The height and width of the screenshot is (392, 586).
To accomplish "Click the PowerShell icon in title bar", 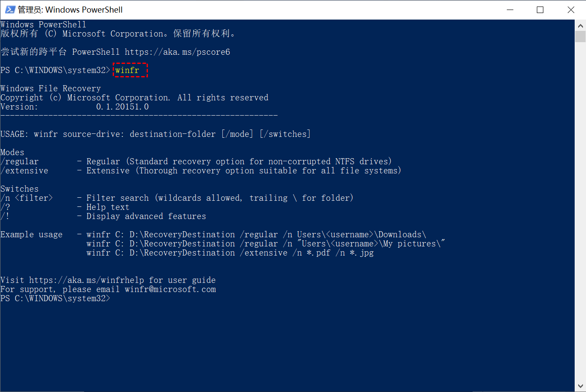I will (x=10, y=10).
